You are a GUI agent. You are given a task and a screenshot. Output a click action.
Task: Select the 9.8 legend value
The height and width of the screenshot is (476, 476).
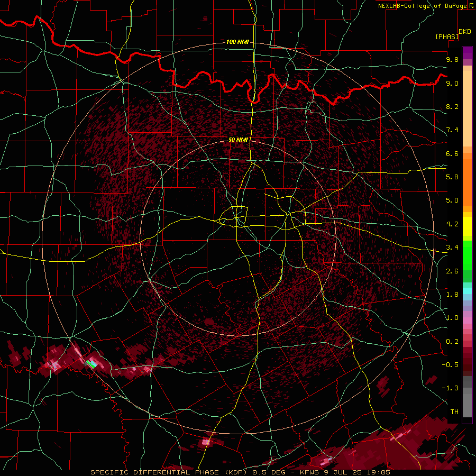tap(452, 59)
